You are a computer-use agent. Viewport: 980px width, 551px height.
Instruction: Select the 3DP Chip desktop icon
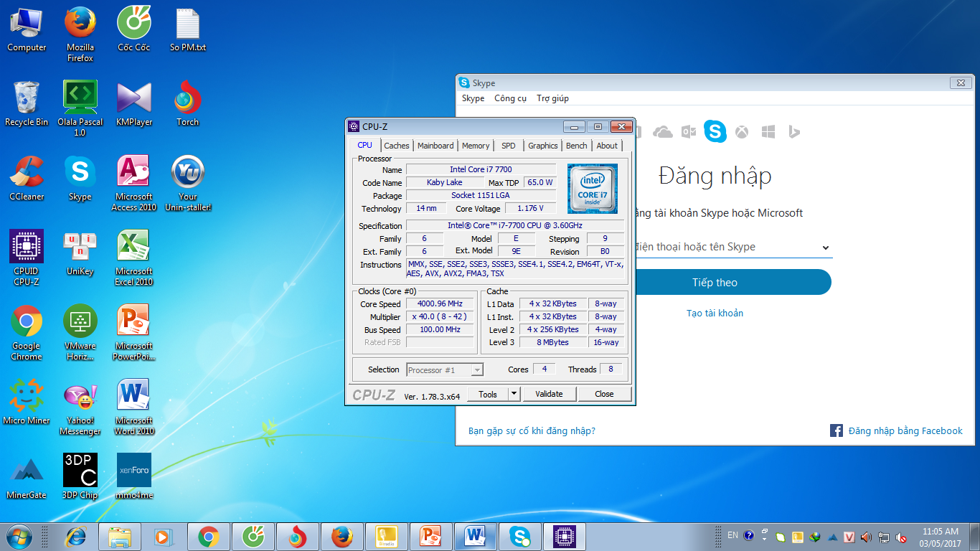coord(80,476)
